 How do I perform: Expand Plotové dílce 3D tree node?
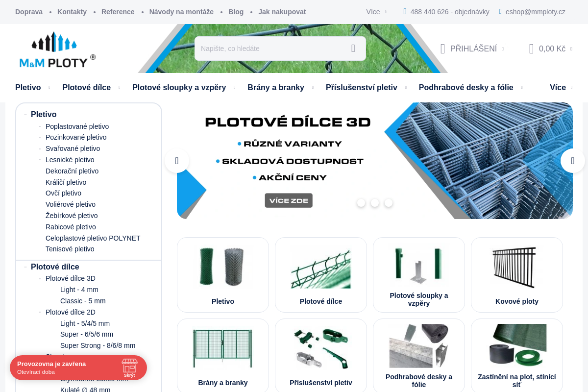tap(40, 279)
